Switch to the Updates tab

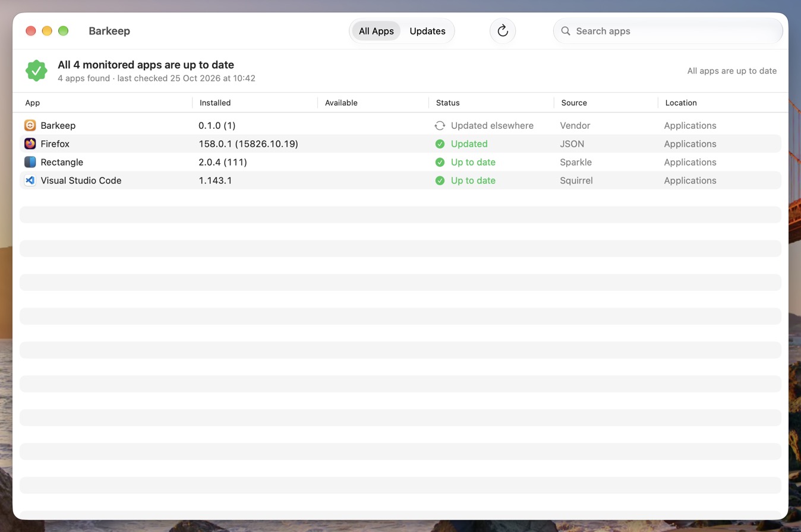point(428,31)
